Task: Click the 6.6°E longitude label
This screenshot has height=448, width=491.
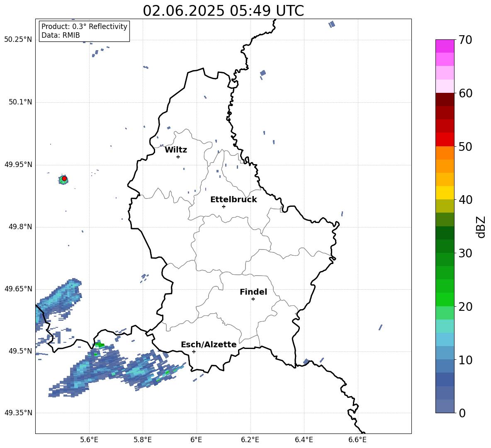Action: [x=357, y=440]
